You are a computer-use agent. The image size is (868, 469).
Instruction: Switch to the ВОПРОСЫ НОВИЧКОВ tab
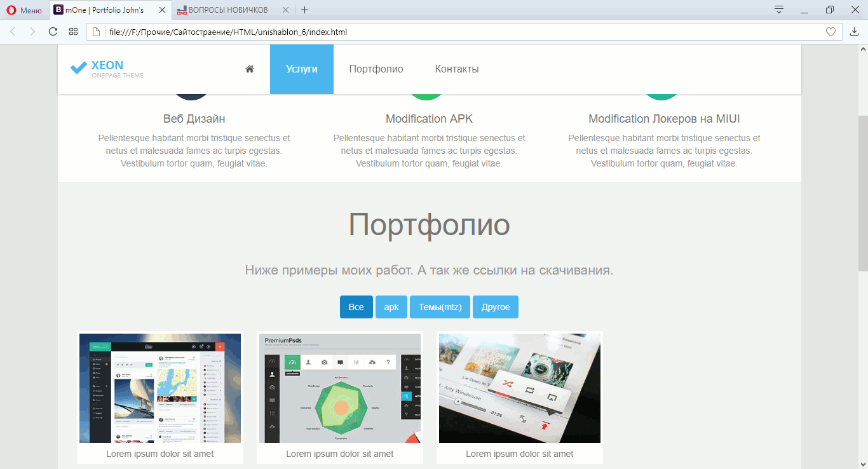coord(227,10)
